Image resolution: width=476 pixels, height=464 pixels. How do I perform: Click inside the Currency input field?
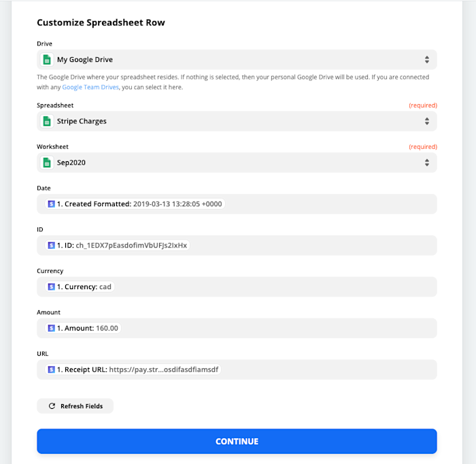(x=272, y=286)
